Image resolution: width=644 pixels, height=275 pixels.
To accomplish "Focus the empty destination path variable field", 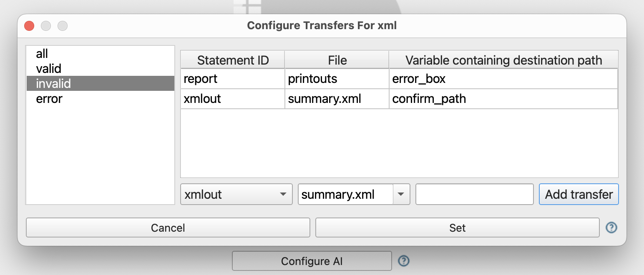I will 475,195.
